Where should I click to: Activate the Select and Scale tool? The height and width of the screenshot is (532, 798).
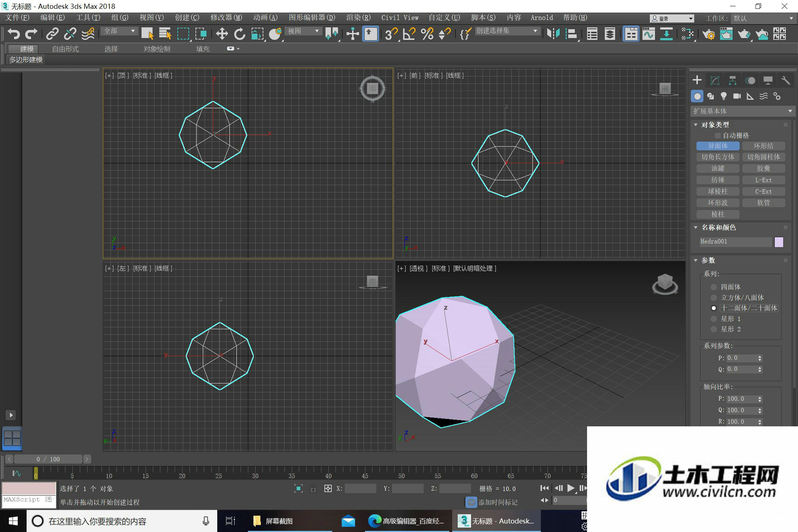[258, 34]
